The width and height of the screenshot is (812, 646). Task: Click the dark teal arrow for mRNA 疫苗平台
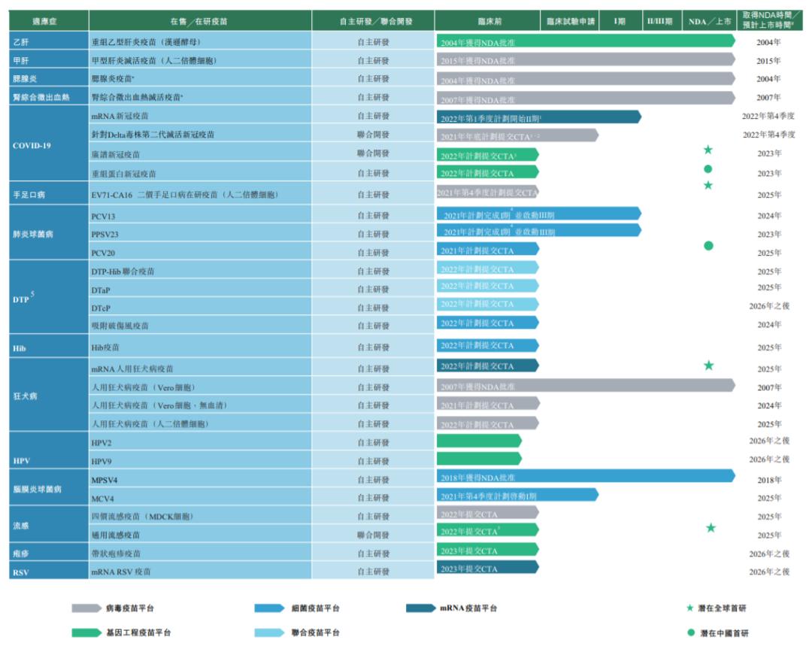[420, 608]
